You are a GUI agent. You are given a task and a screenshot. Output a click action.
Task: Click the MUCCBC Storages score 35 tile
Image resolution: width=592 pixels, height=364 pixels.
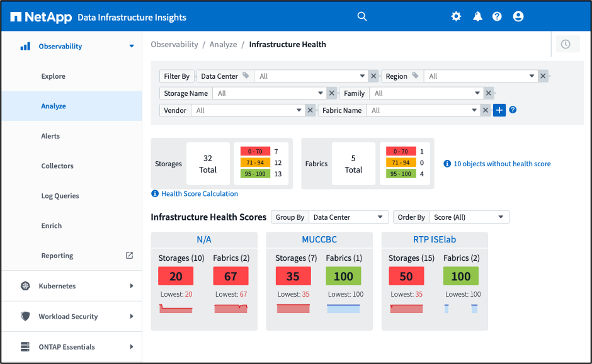pyautogui.click(x=293, y=276)
